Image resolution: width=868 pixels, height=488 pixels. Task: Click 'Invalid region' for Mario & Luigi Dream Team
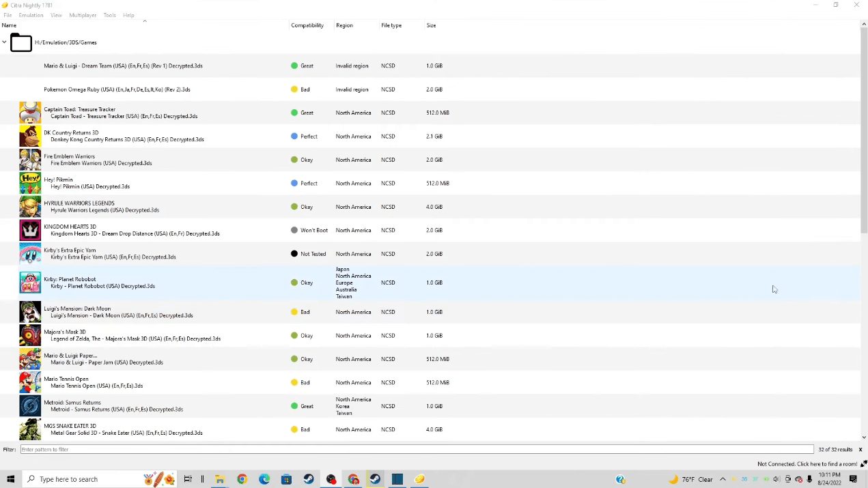coord(352,66)
